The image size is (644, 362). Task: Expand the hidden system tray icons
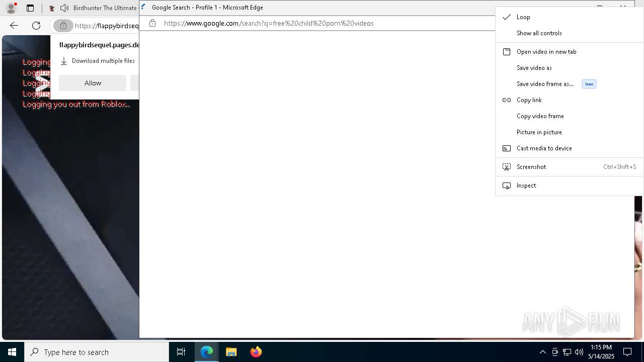(x=542, y=352)
